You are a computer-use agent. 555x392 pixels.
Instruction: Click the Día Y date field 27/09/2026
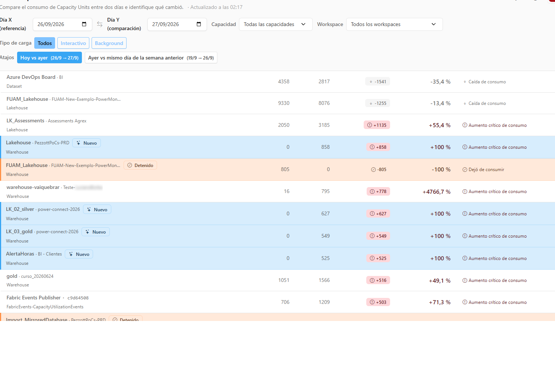(177, 24)
